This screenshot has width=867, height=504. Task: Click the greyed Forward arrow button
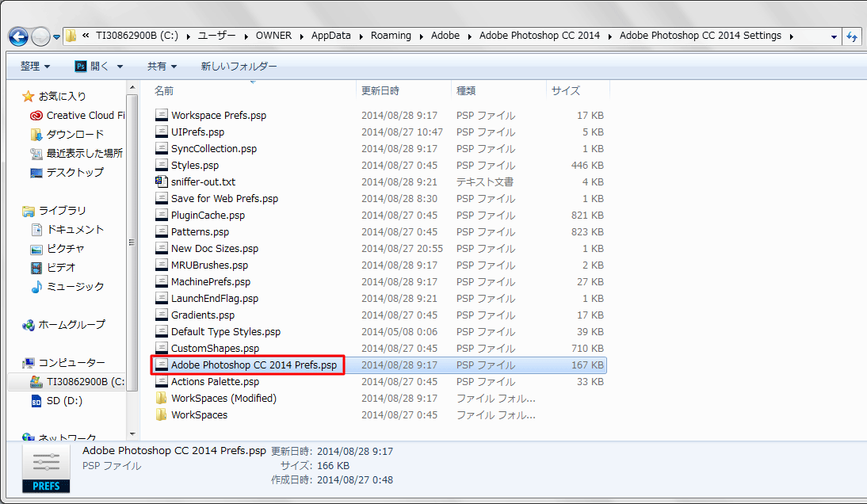tap(40, 37)
